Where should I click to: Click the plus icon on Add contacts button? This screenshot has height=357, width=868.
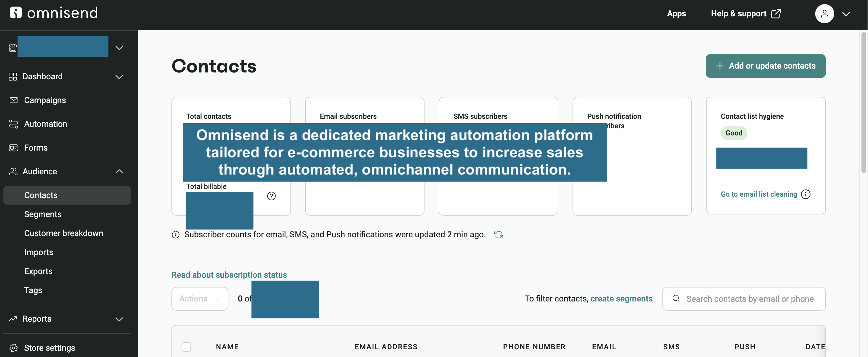click(x=720, y=66)
